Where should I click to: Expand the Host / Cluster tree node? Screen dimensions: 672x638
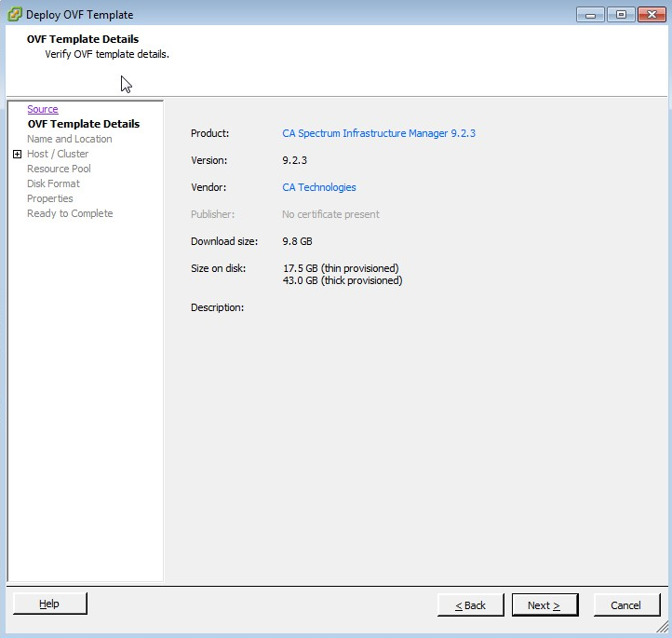17,154
